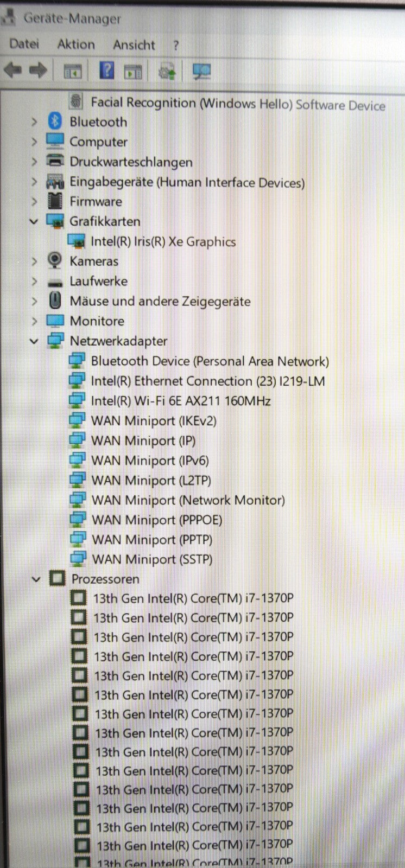The height and width of the screenshot is (868, 405).
Task: Select WAN Miniport (IP) entry
Action: pos(144,441)
